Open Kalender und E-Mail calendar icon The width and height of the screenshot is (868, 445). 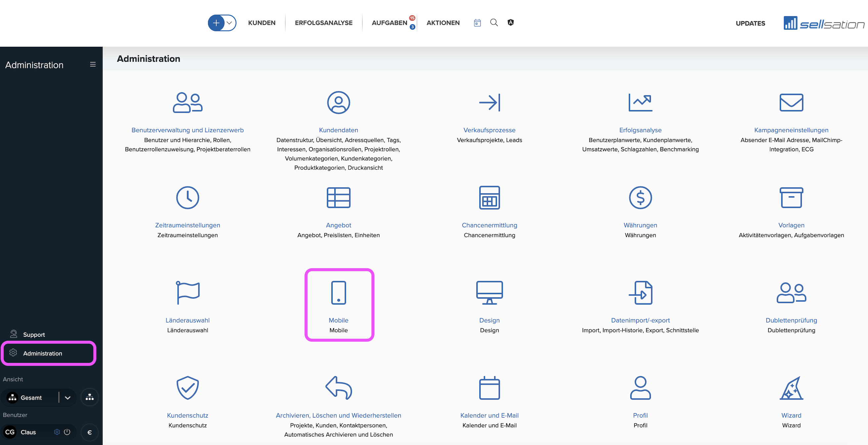[x=490, y=388]
